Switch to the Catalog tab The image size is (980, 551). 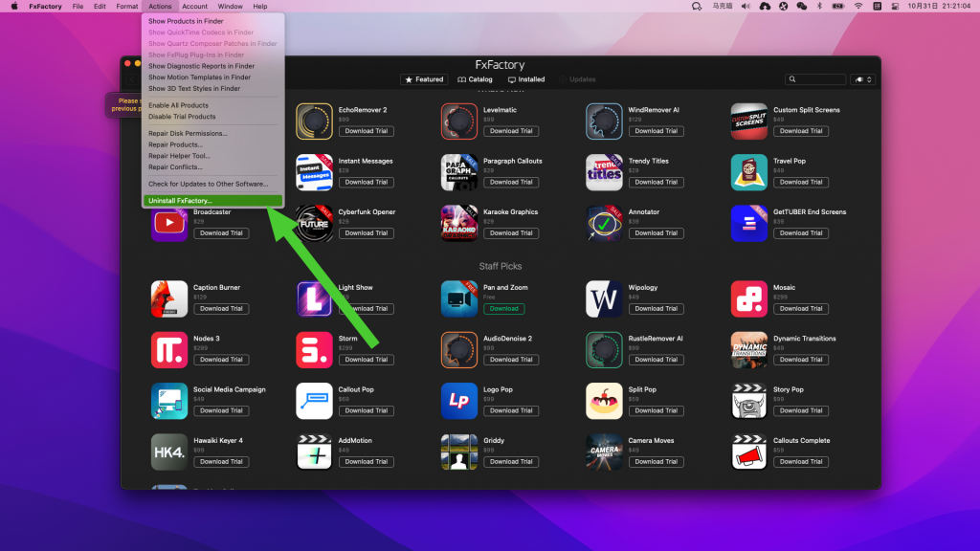point(483,79)
